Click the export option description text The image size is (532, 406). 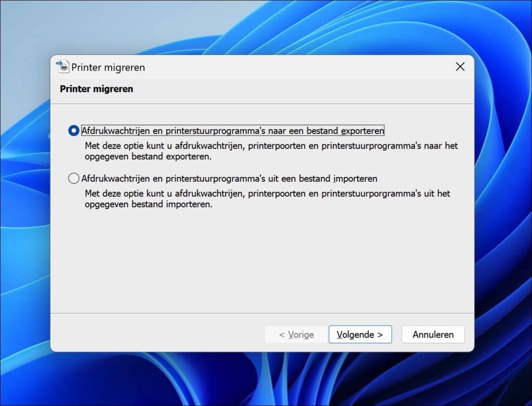(271, 151)
